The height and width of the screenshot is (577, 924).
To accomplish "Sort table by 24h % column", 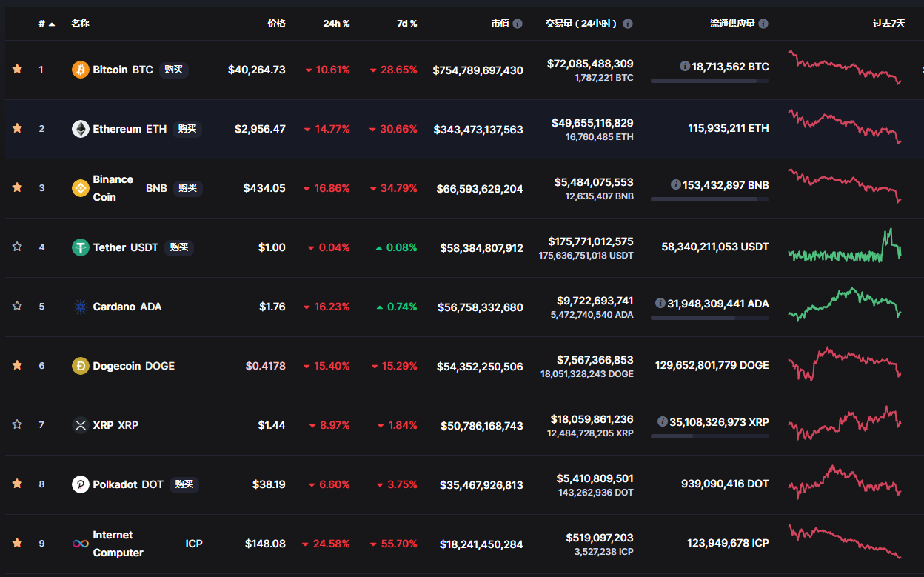I will (336, 24).
